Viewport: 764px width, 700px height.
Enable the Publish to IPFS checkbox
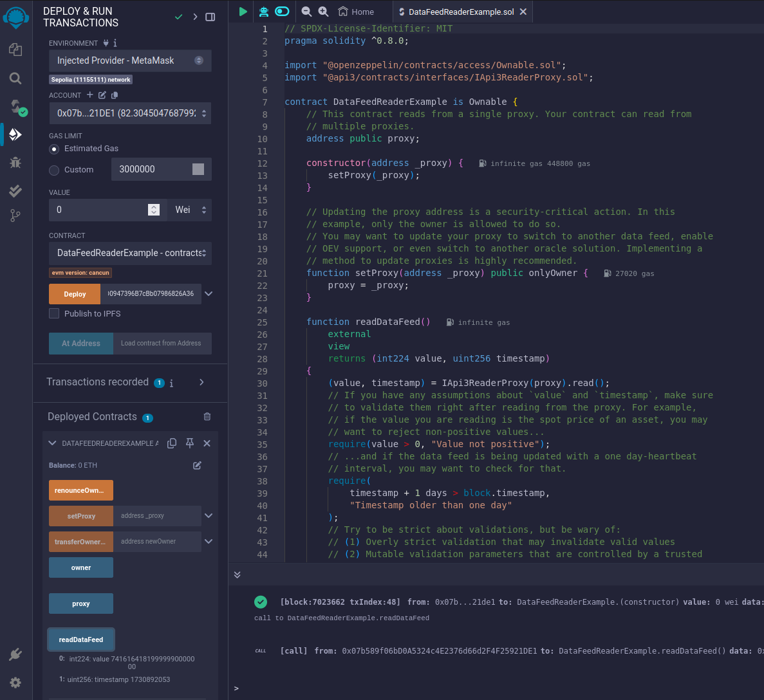(x=55, y=313)
